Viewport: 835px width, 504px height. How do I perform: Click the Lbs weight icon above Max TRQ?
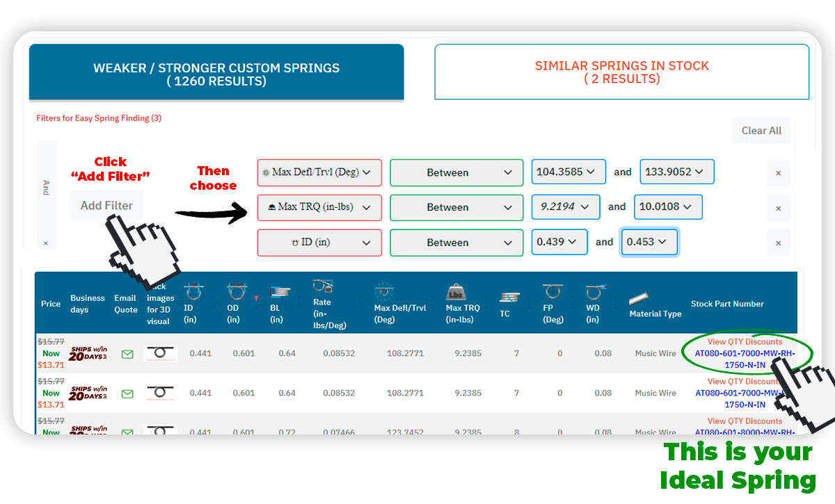coord(456,291)
